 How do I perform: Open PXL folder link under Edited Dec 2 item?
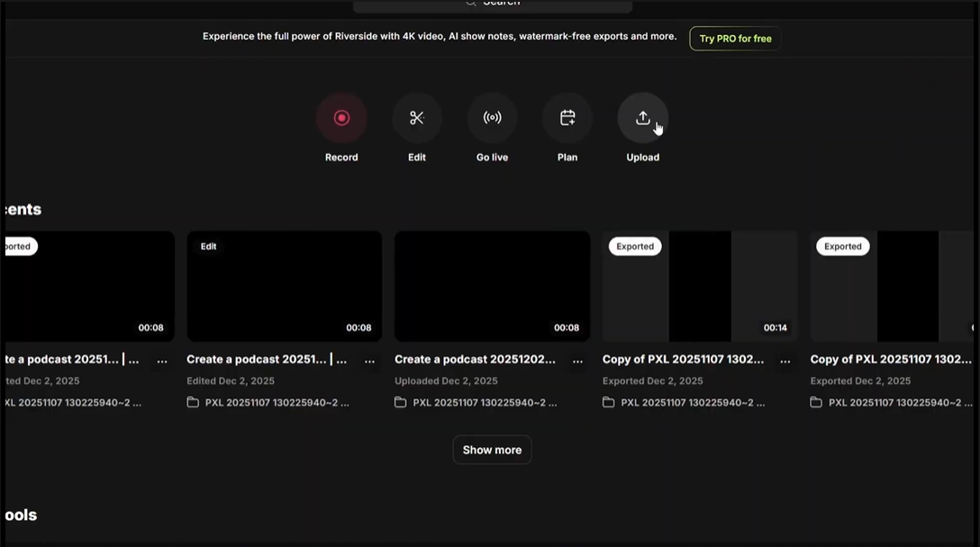(x=277, y=403)
